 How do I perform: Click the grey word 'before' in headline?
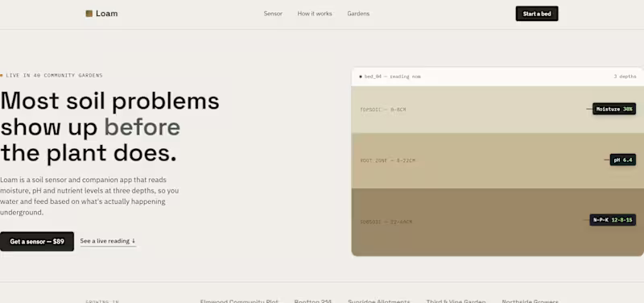pyautogui.click(x=142, y=127)
